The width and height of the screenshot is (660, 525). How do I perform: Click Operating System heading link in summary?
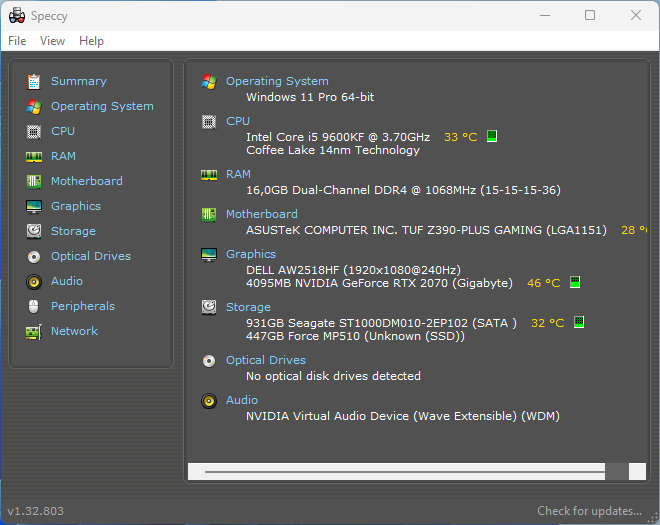pos(277,81)
